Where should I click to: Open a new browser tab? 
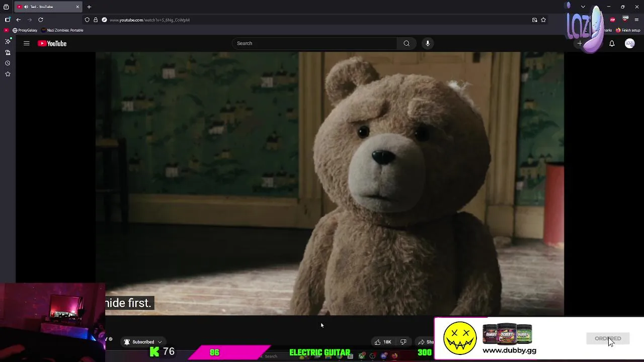[89, 7]
